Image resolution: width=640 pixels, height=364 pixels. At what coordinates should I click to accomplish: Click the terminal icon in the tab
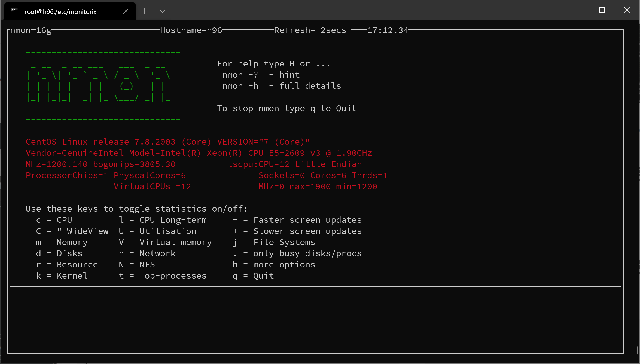pos(15,11)
